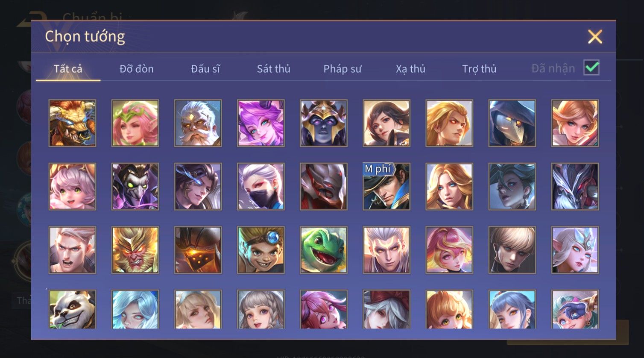Choose the masked silver-haired ninja hero
The height and width of the screenshot is (358, 644).
tap(261, 186)
